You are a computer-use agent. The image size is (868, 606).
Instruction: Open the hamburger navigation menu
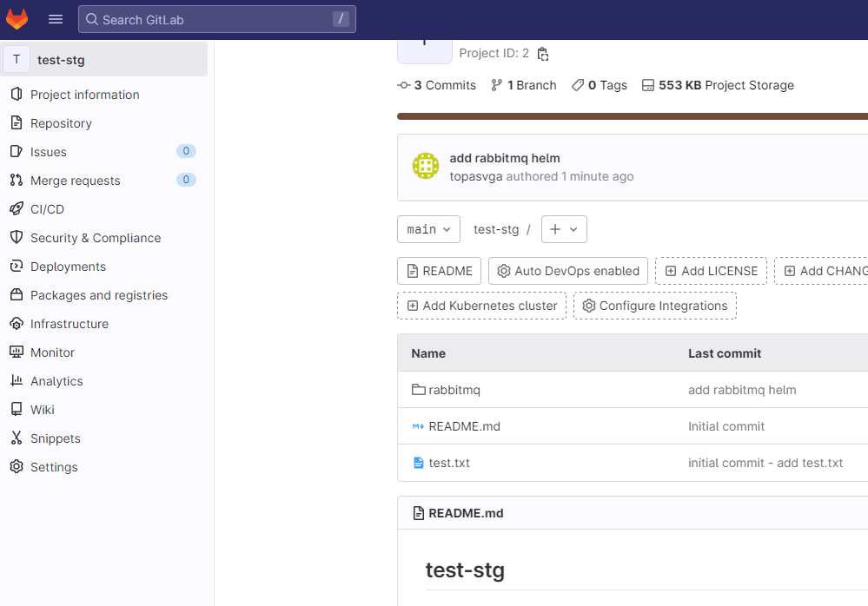(56, 19)
